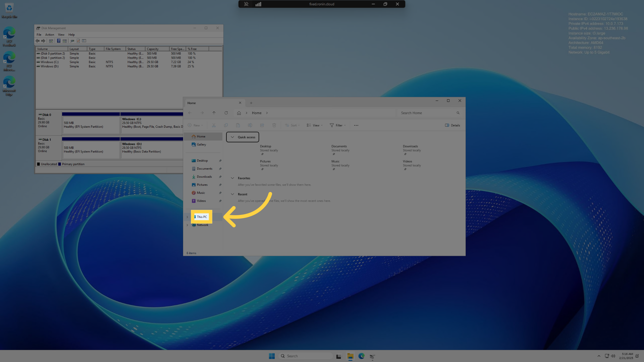Select the Windows (D:) volume row
644x362 pixels.
pos(129,66)
